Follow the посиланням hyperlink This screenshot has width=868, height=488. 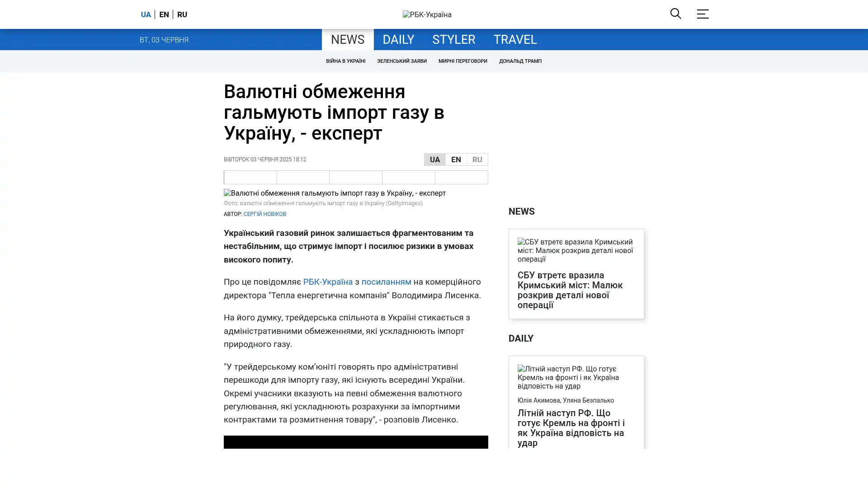386,282
